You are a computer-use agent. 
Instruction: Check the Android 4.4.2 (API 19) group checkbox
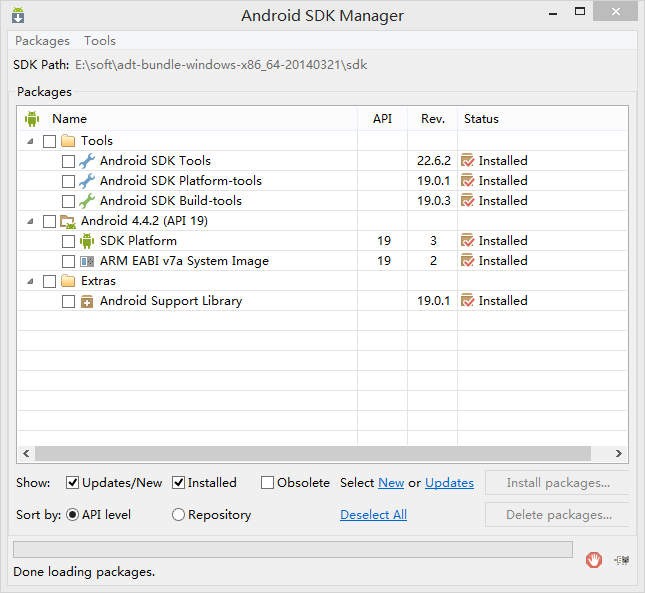pos(49,222)
